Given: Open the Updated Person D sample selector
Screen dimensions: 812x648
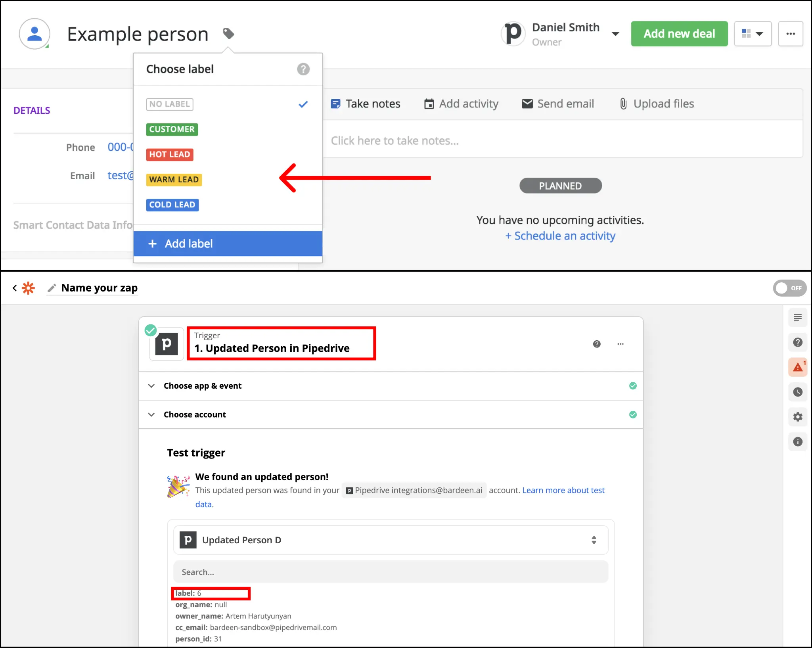Looking at the screenshot, I should (391, 540).
